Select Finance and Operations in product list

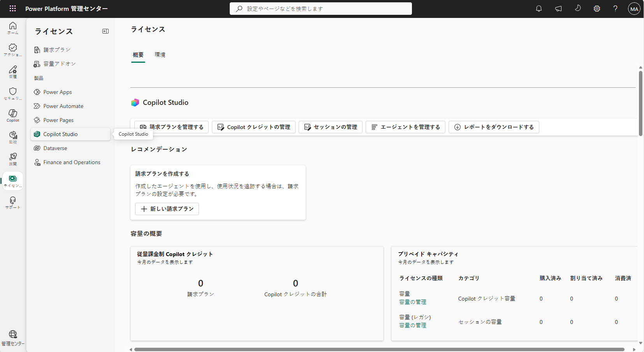[x=70, y=162]
